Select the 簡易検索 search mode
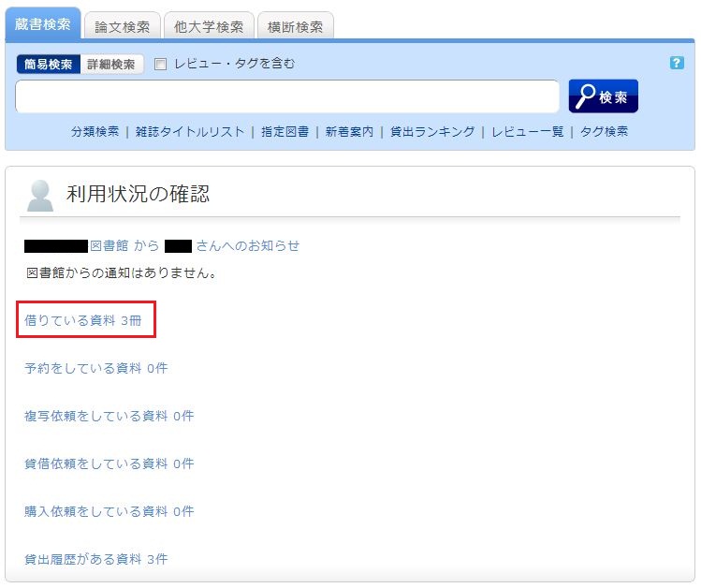The height and width of the screenshot is (588, 701). pos(48,65)
